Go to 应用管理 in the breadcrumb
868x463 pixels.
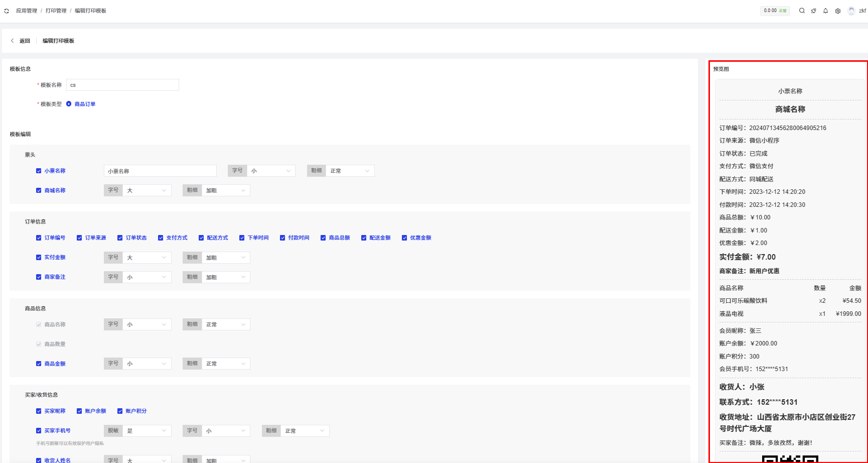pyautogui.click(x=27, y=11)
